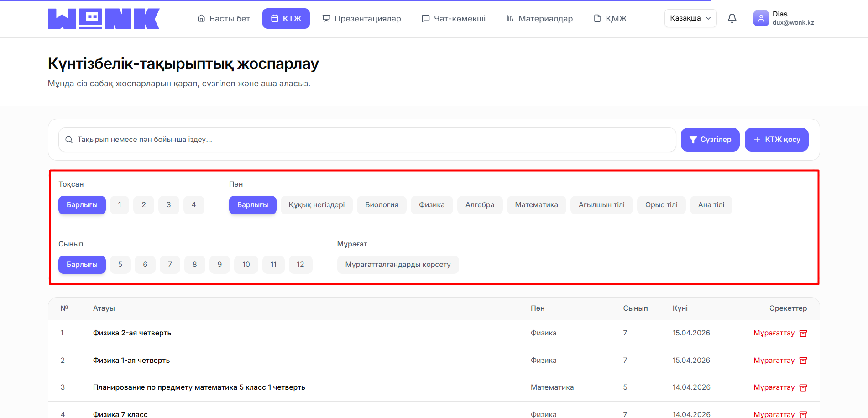Go to the Презентациялар tab
Viewport: 868px width, 418px height.
point(361,19)
